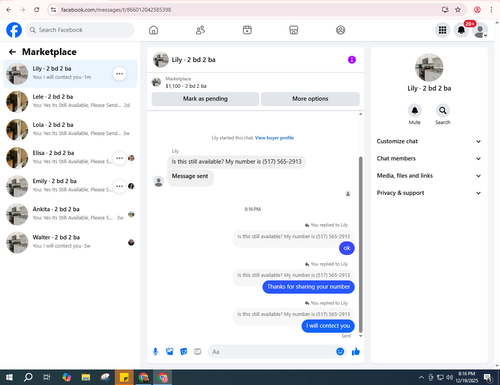Choose a GIF with the GIF icon
The width and height of the screenshot is (500, 385).
pyautogui.click(x=198, y=351)
